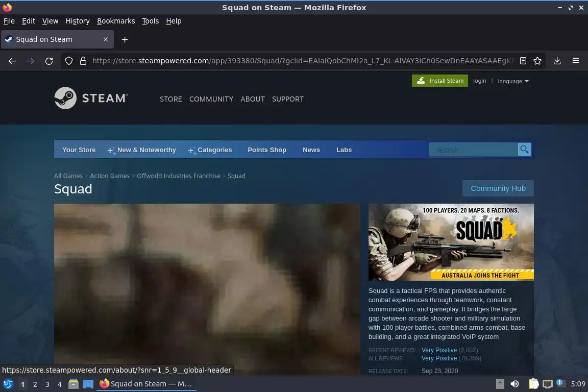The height and width of the screenshot is (392, 588).
Task: Click the browser URL address bar
Action: [x=303, y=61]
